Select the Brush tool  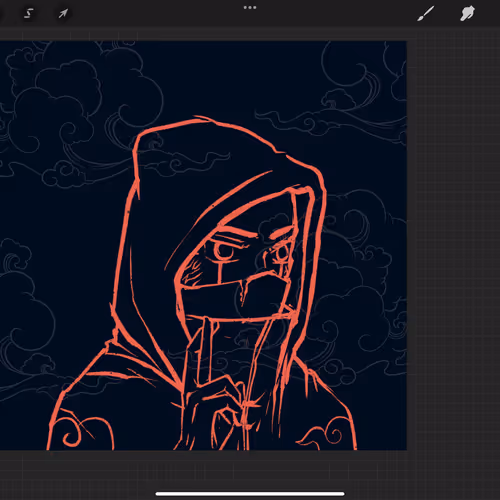(426, 14)
